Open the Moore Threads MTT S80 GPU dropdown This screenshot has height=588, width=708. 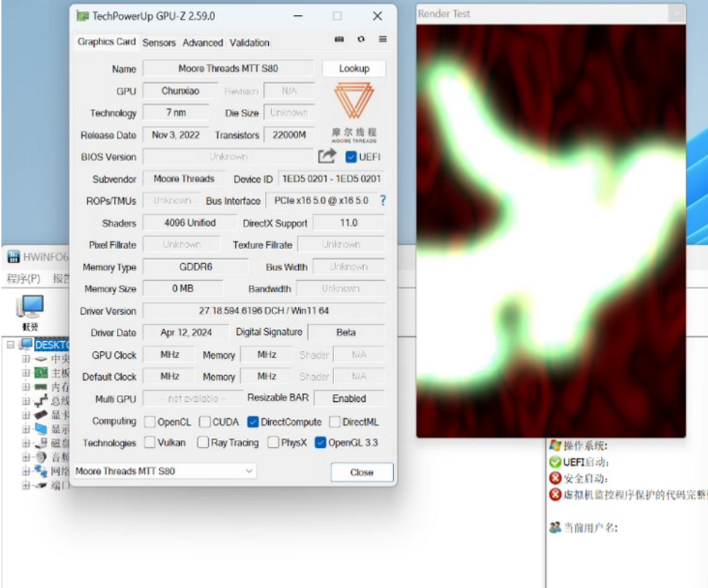point(165,471)
